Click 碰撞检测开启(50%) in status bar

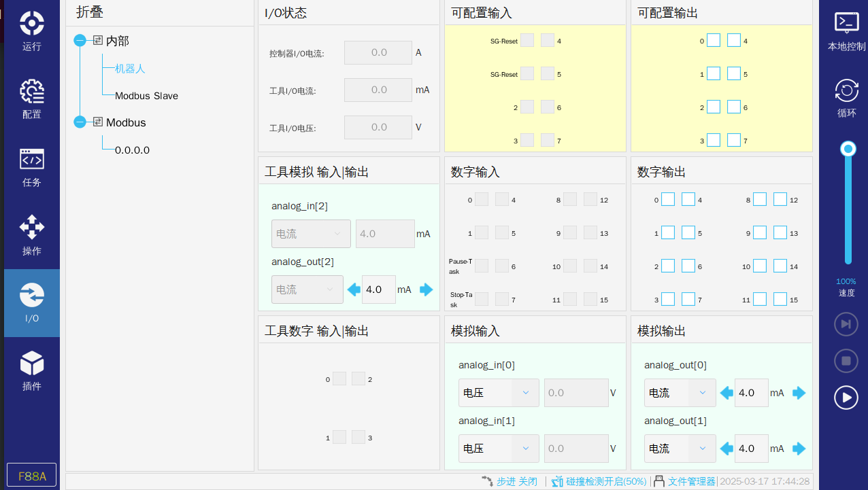click(x=605, y=481)
